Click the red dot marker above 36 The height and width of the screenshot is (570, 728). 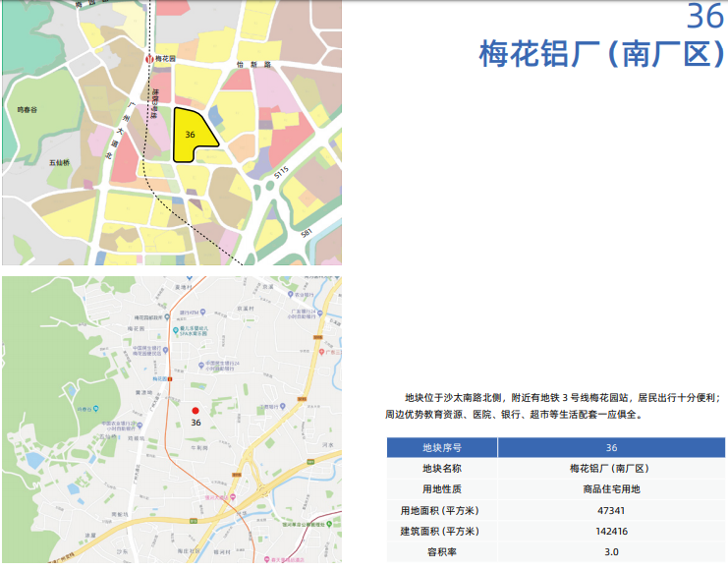[196, 410]
